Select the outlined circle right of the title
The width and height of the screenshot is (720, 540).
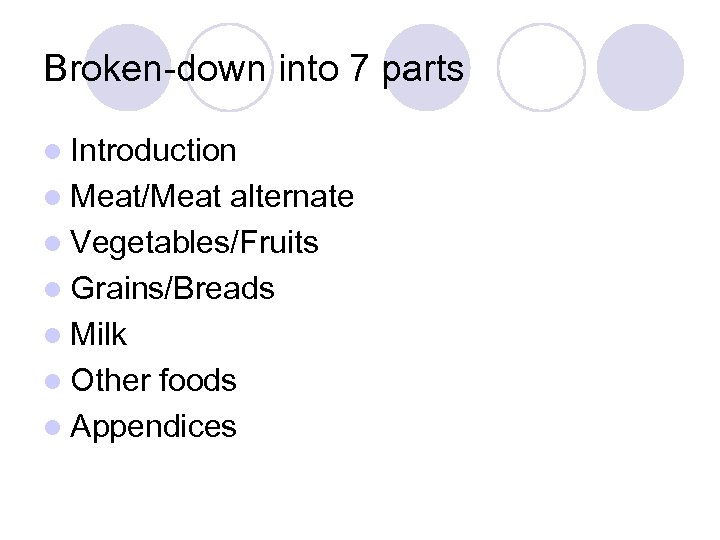540,66
